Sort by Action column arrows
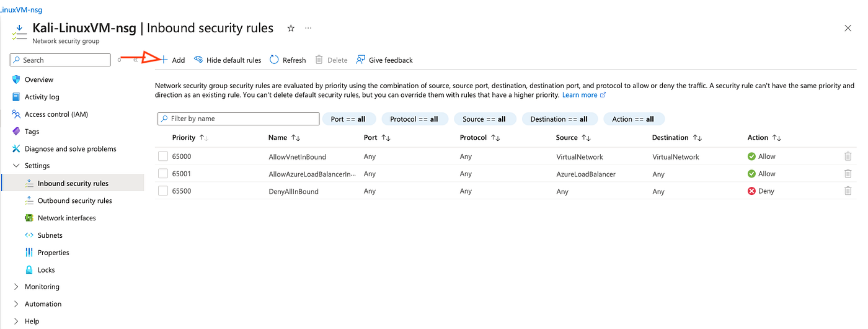This screenshot has height=329, width=868. [x=776, y=138]
